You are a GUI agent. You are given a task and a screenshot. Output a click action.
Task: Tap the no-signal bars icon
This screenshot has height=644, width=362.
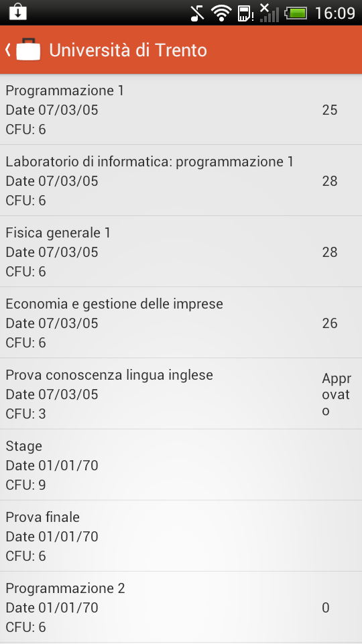269,13
